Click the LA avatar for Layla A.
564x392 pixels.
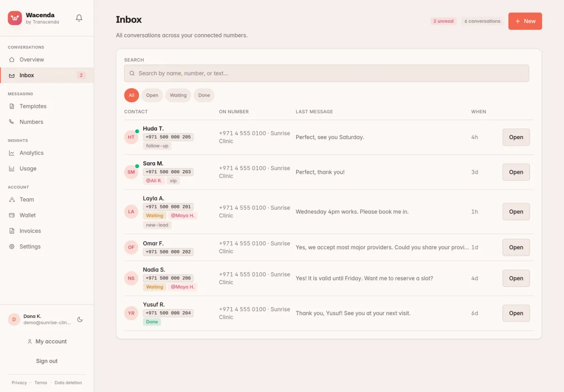click(131, 212)
